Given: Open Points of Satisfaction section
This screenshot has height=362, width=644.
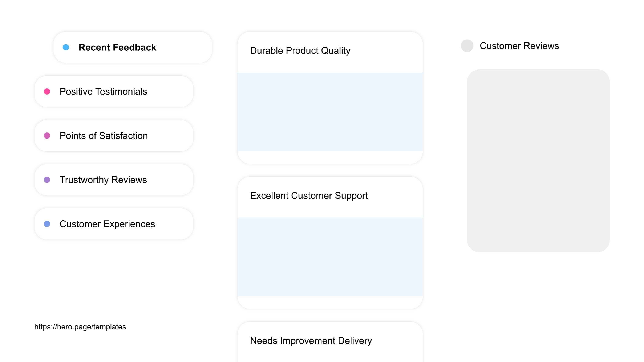Looking at the screenshot, I should [114, 136].
